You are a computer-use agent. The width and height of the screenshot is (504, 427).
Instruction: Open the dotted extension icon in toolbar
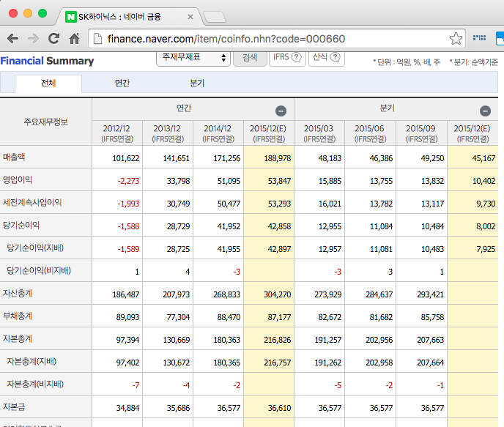tap(479, 38)
